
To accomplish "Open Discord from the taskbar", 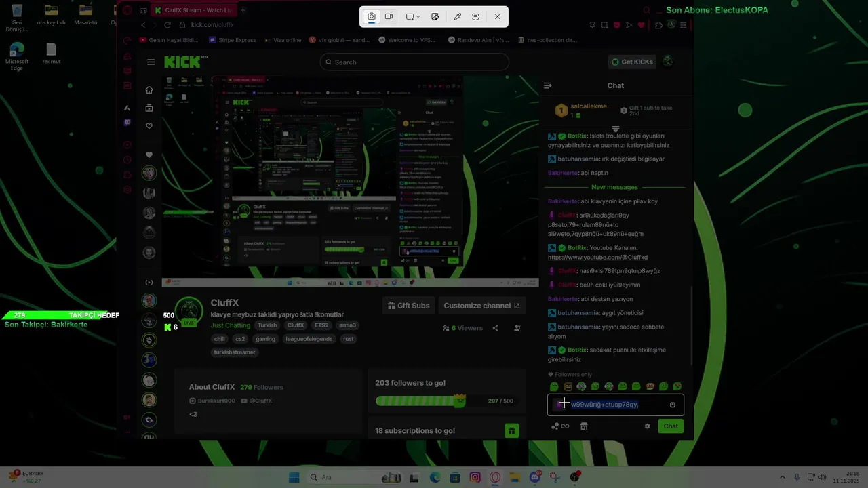I will pos(535,477).
